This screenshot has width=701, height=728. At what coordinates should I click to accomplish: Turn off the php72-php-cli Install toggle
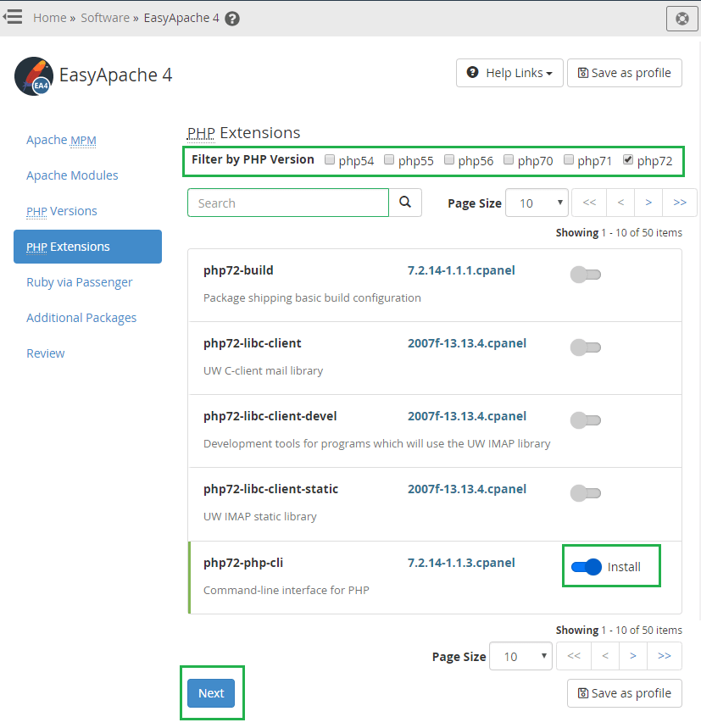[587, 567]
